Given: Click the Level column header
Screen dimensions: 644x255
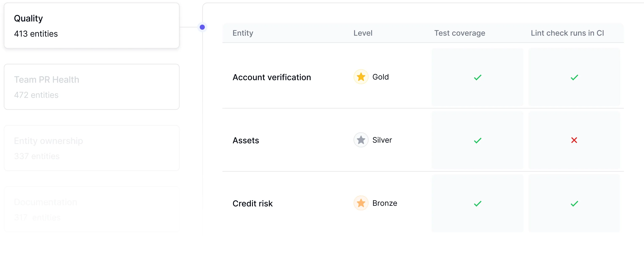Looking at the screenshot, I should (363, 33).
